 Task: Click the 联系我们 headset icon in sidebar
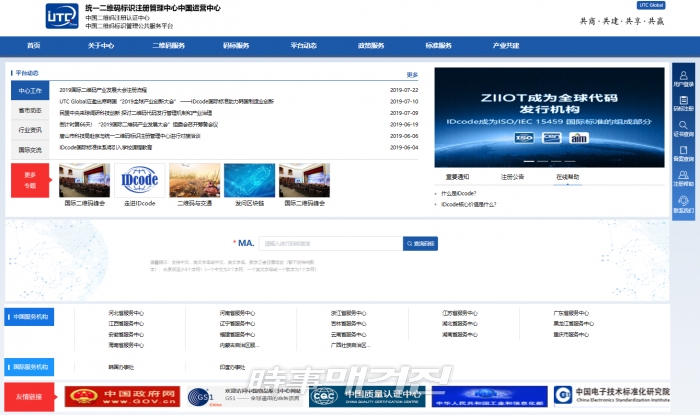683,200
